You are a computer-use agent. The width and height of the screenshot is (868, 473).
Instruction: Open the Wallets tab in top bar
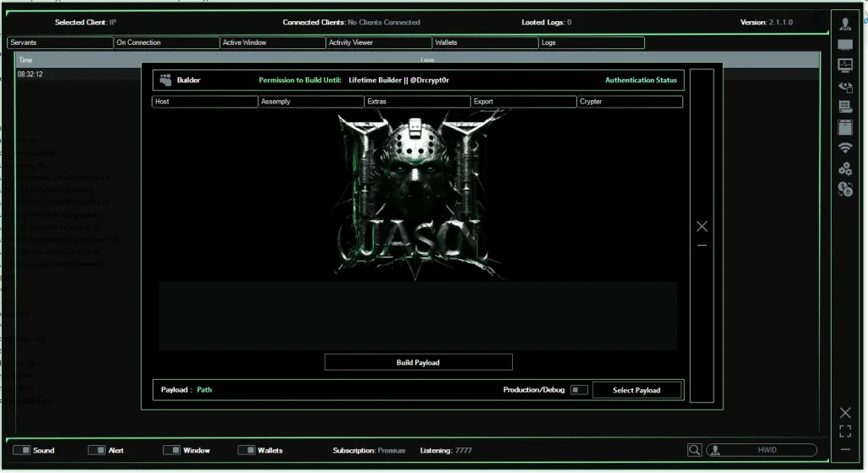point(485,42)
